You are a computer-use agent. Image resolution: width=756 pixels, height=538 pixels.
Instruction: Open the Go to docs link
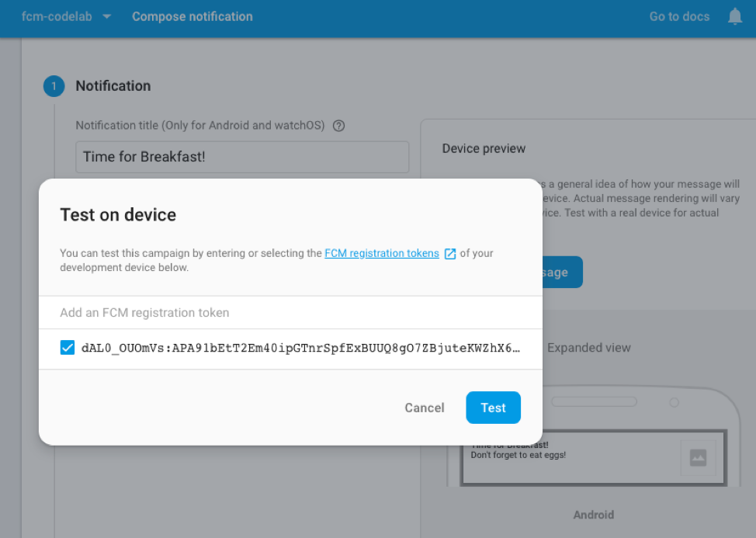click(x=679, y=16)
